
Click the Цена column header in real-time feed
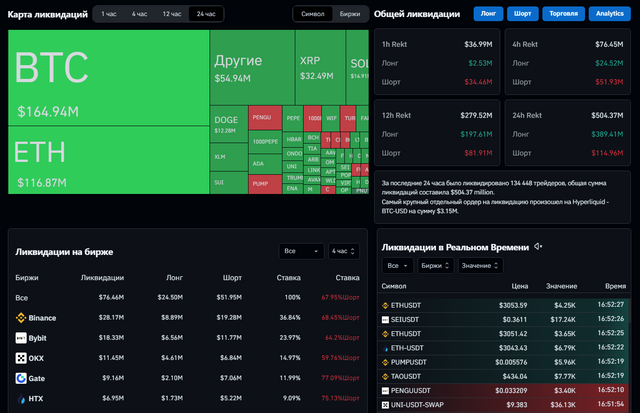pos(520,286)
